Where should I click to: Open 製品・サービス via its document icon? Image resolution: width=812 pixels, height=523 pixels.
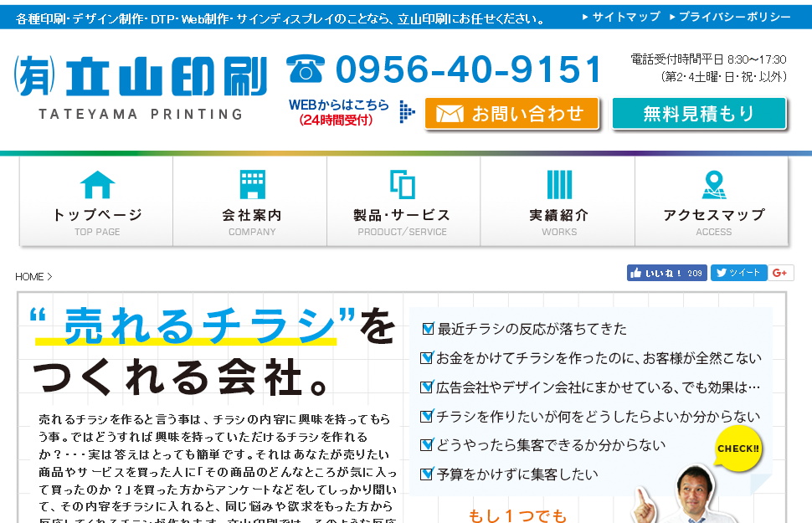tap(404, 182)
